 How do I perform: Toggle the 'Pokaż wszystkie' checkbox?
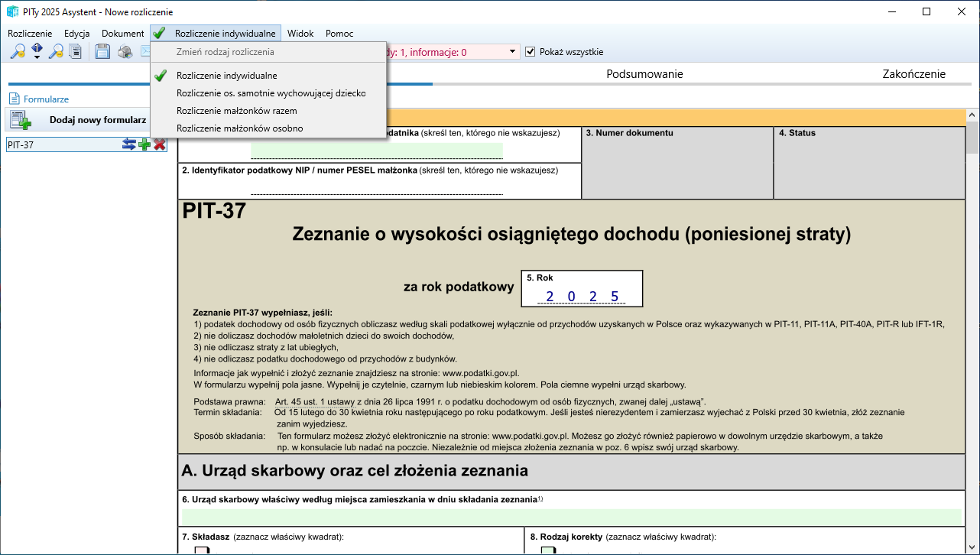click(531, 52)
